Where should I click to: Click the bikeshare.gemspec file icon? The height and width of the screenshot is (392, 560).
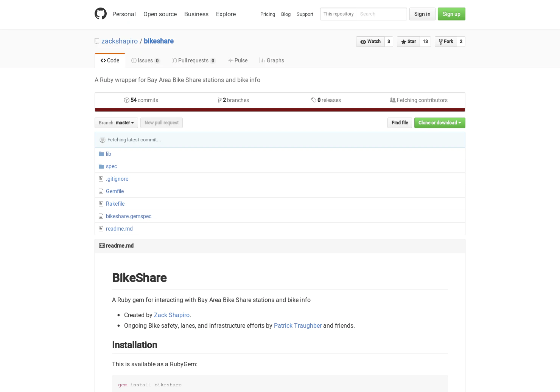(x=101, y=216)
